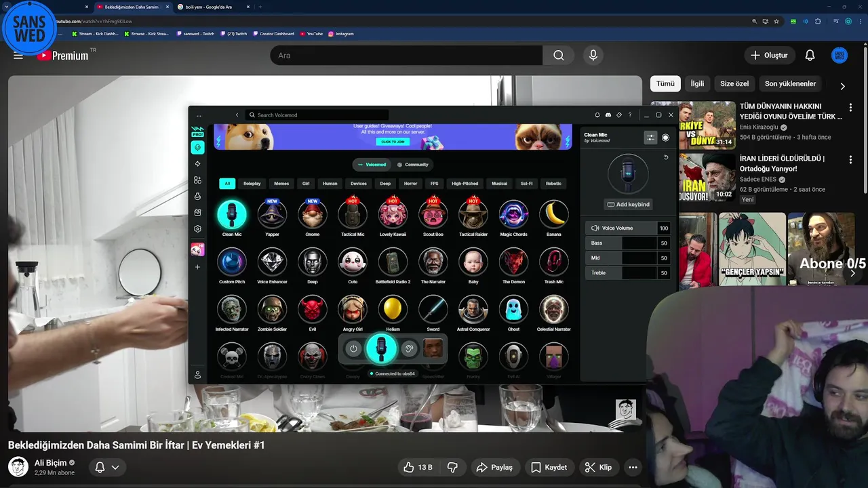The width and height of the screenshot is (868, 488).
Task: Mute the Voice Volume speaker icon
Action: [595, 228]
